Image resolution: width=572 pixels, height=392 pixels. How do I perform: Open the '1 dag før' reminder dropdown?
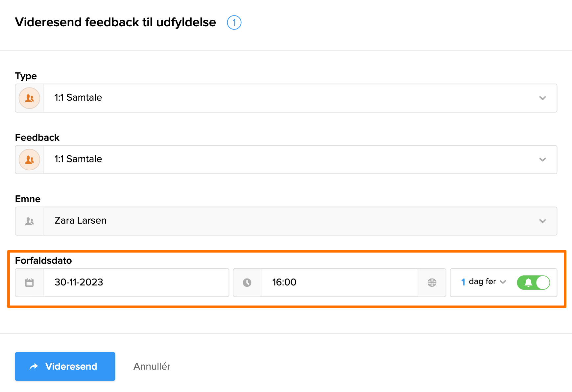[483, 282]
